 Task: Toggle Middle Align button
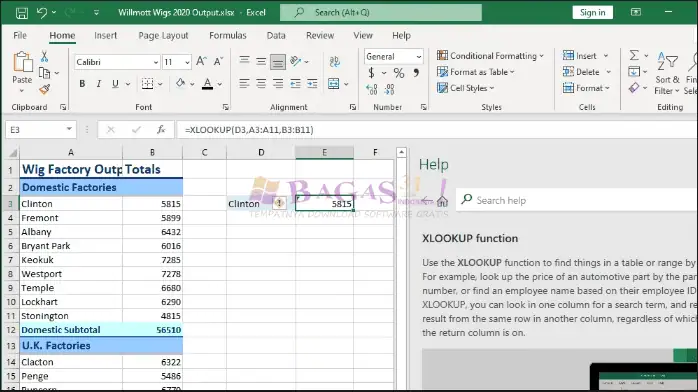(261, 61)
